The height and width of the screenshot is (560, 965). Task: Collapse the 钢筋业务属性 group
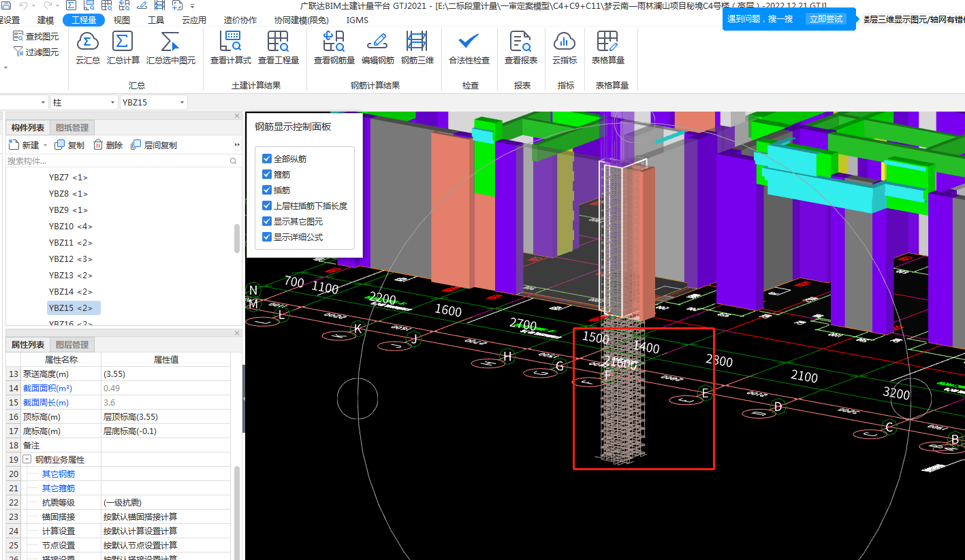point(27,459)
